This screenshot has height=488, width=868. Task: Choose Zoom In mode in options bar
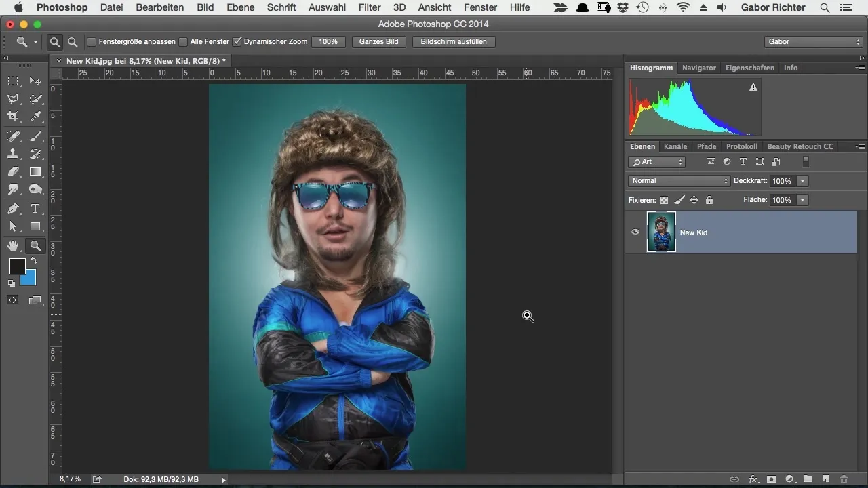[55, 41]
